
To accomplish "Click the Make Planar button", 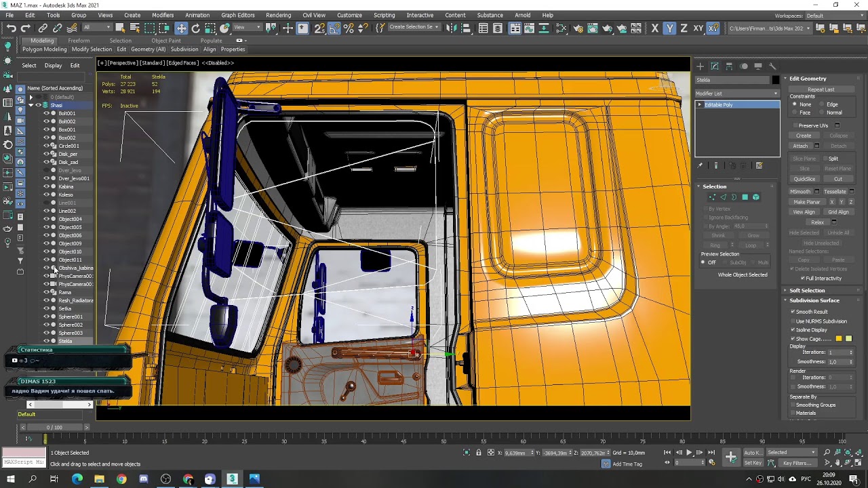I will [x=807, y=202].
